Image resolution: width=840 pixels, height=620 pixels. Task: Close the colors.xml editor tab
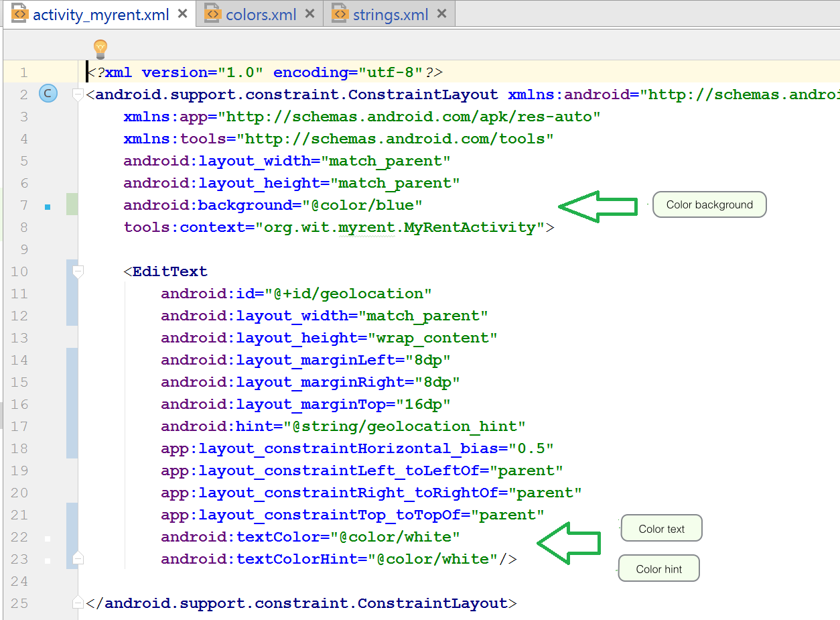coord(309,13)
